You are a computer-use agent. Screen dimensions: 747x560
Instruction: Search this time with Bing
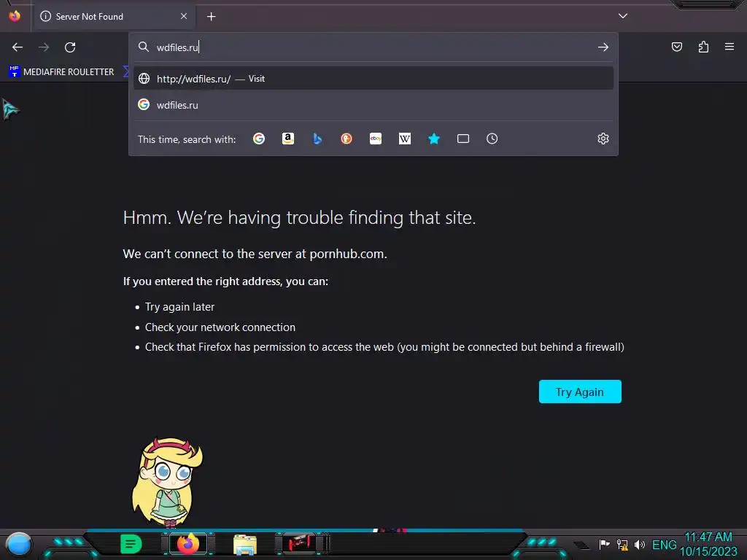point(317,139)
